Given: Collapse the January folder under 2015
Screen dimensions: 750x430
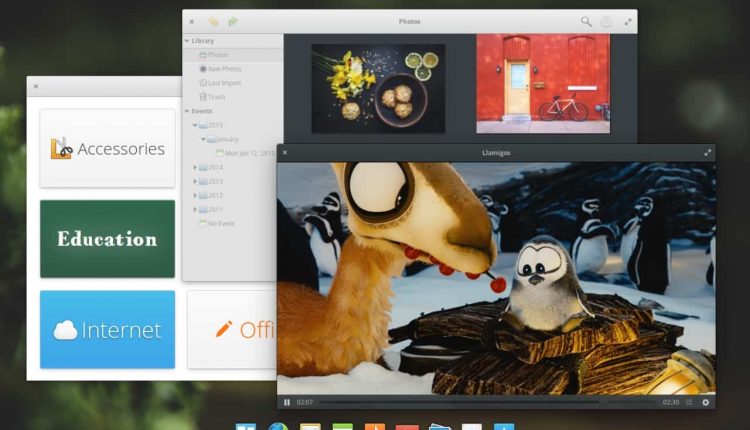Looking at the screenshot, I should tap(203, 139).
